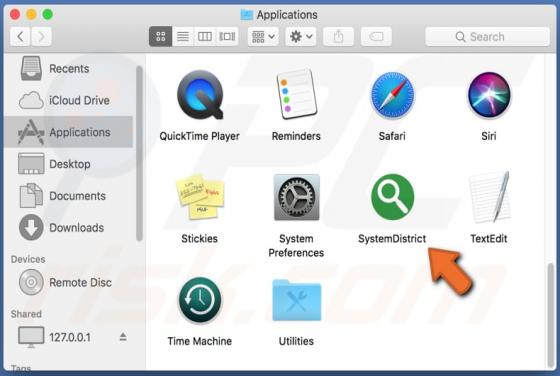Click into the Search field
This screenshot has height=376, width=560.
point(488,36)
